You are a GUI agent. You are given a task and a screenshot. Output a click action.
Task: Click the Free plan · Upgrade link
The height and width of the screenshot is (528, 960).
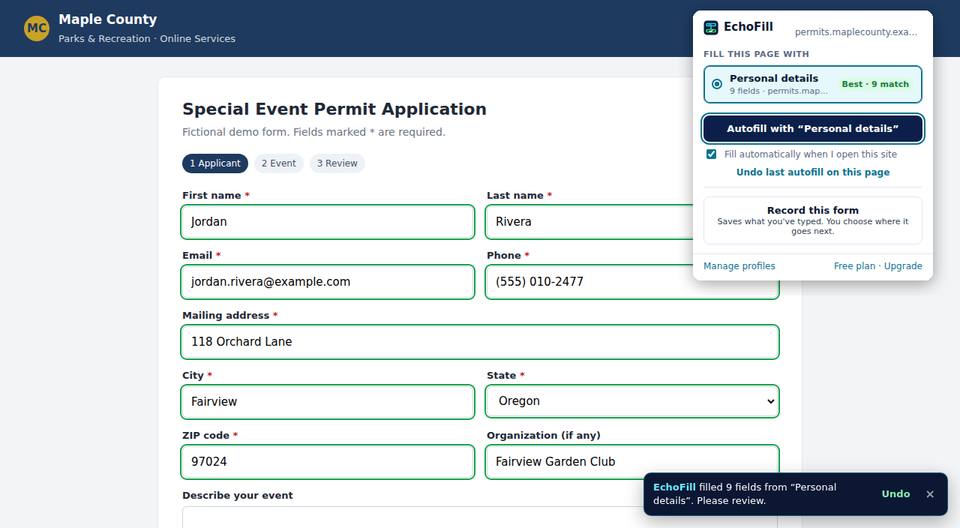[878, 266]
